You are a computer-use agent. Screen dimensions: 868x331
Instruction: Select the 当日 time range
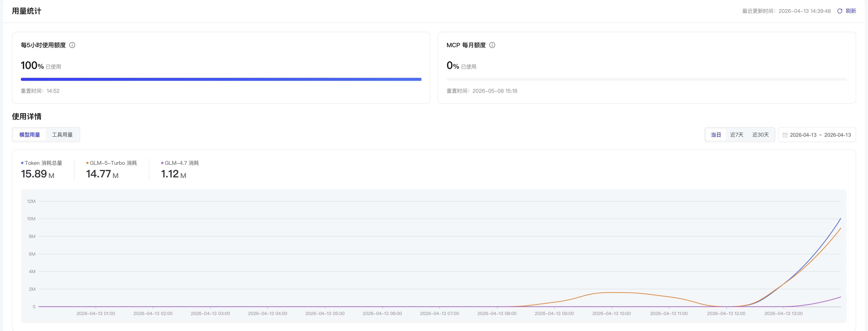716,135
